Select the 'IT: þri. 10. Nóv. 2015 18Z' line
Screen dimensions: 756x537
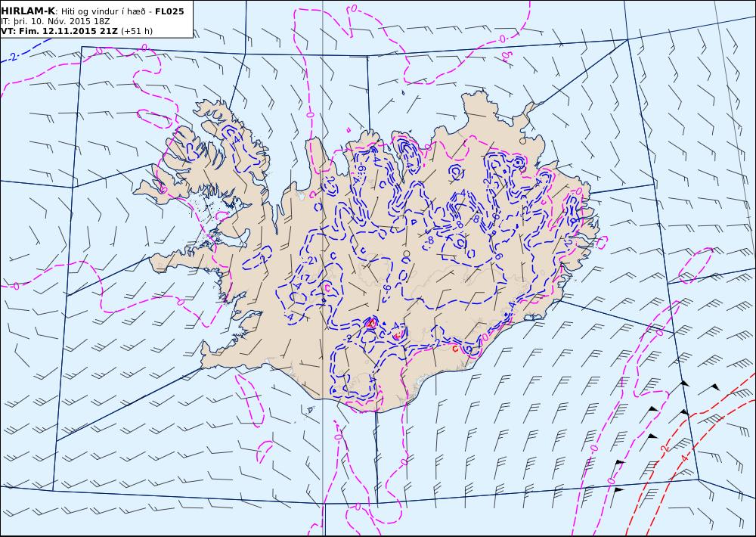(55, 21)
